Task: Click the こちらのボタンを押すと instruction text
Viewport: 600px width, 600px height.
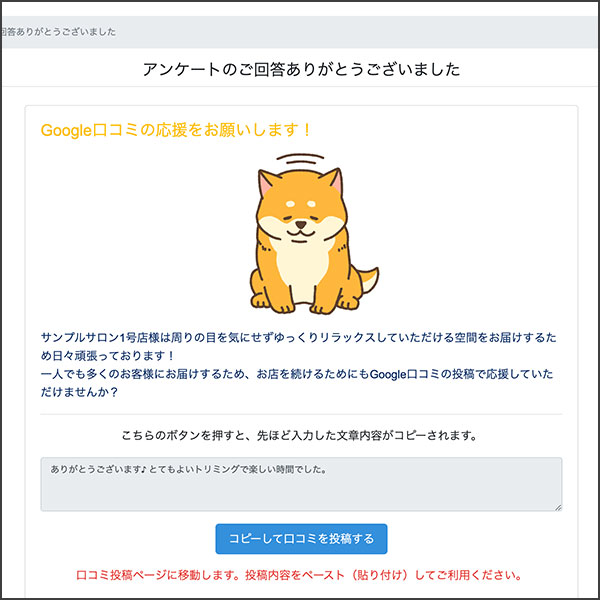Action: [x=301, y=436]
